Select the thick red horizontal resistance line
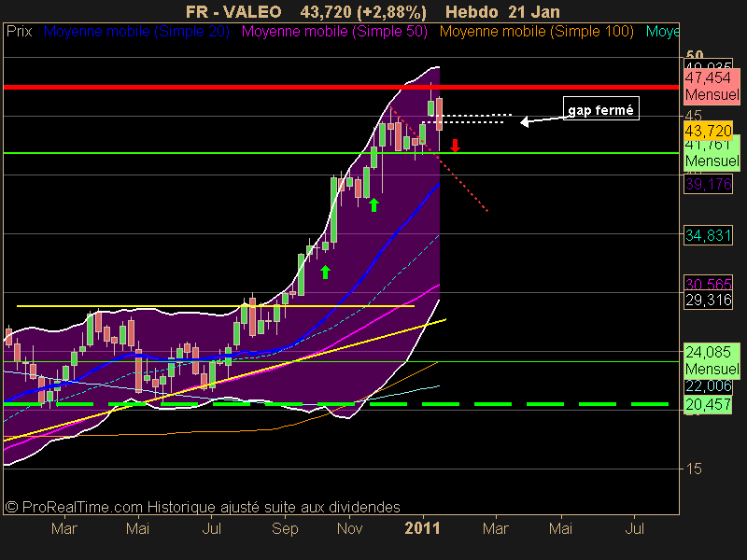This screenshot has height=560, width=747. [341, 87]
